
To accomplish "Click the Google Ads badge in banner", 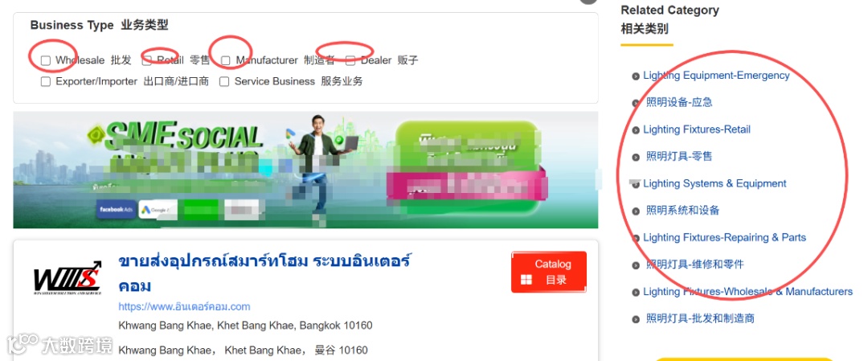I will coord(158,209).
